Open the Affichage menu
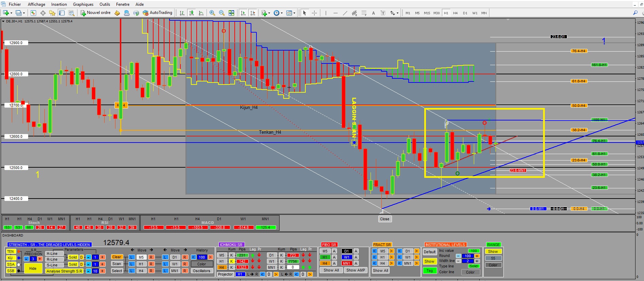 (x=36, y=4)
